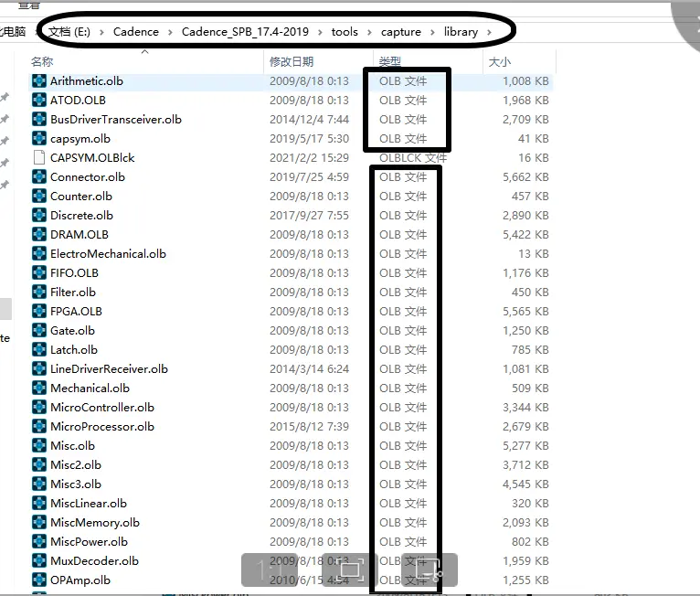
Task: Click the LineDriverReceiver.olb file icon
Action: (39, 369)
